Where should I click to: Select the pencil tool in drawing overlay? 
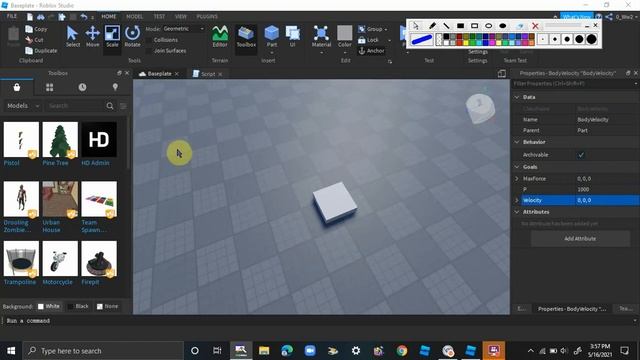[x=432, y=26]
